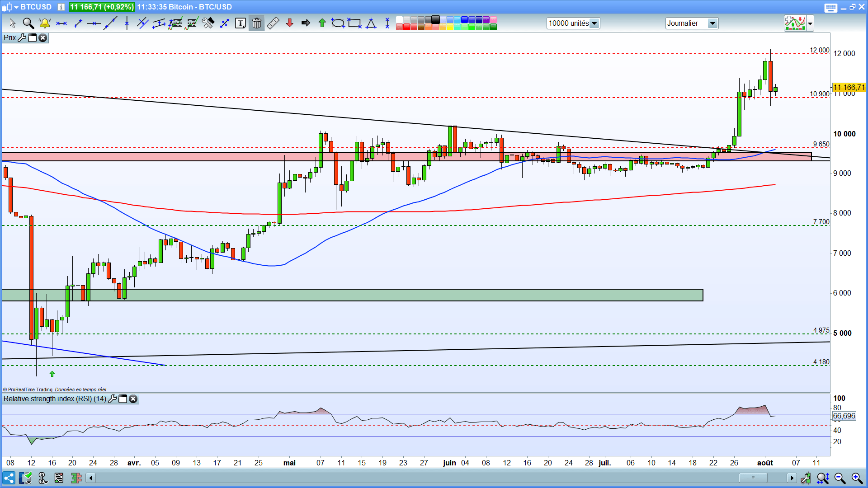The height and width of the screenshot is (488, 868).
Task: Click the Prix panel label
Action: 9,38
